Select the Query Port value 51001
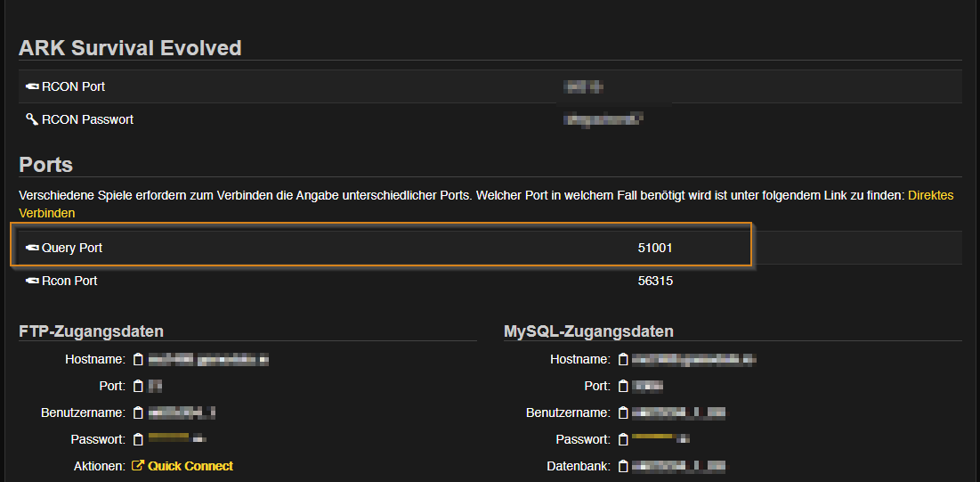Image resolution: width=980 pixels, height=482 pixels. pos(655,249)
